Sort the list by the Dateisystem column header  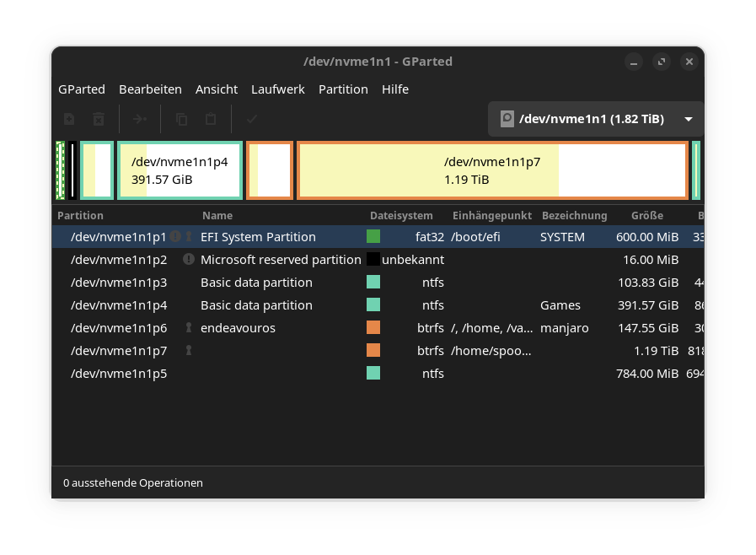[x=401, y=216]
